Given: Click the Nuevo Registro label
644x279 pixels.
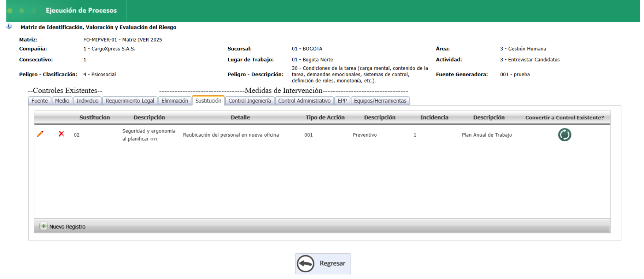Looking at the screenshot, I should click(68, 227).
